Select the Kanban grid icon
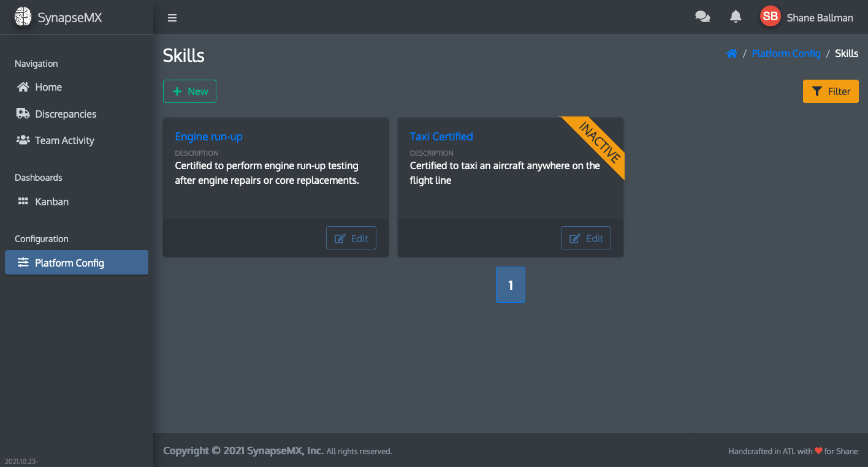The image size is (868, 467). point(23,202)
